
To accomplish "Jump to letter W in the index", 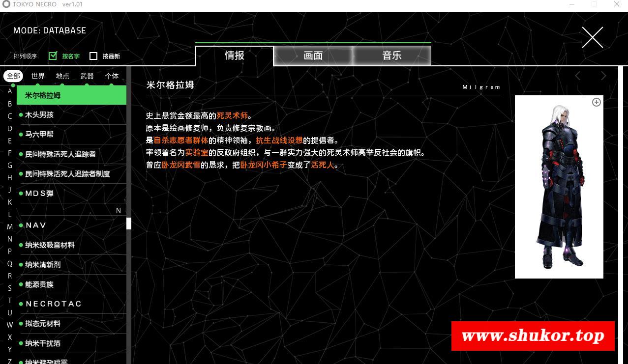I will [10, 325].
